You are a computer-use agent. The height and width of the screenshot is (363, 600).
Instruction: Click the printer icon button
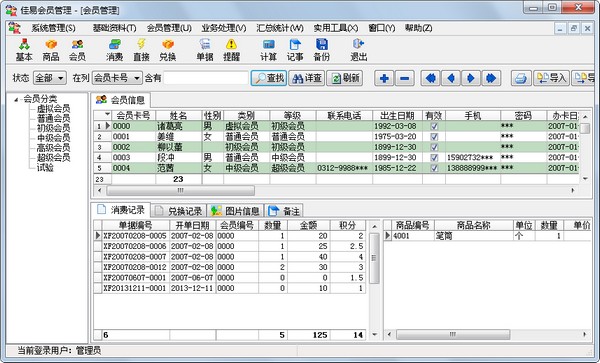point(521,78)
